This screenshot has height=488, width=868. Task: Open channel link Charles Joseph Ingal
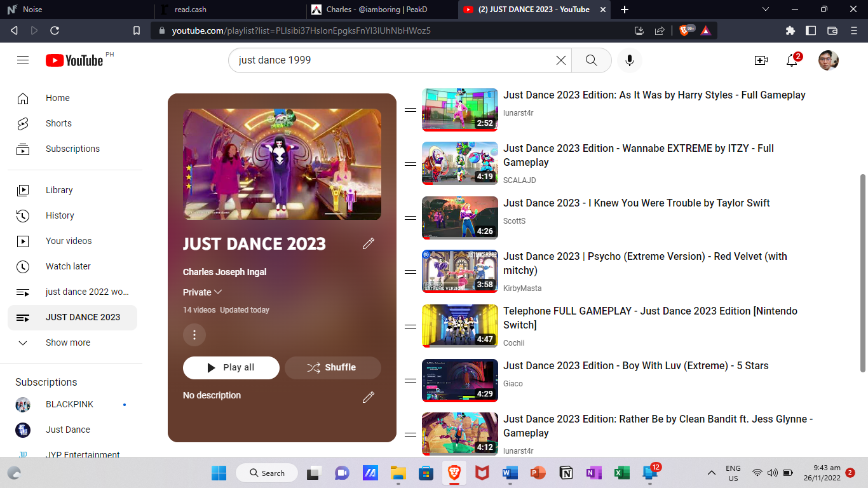coord(224,272)
